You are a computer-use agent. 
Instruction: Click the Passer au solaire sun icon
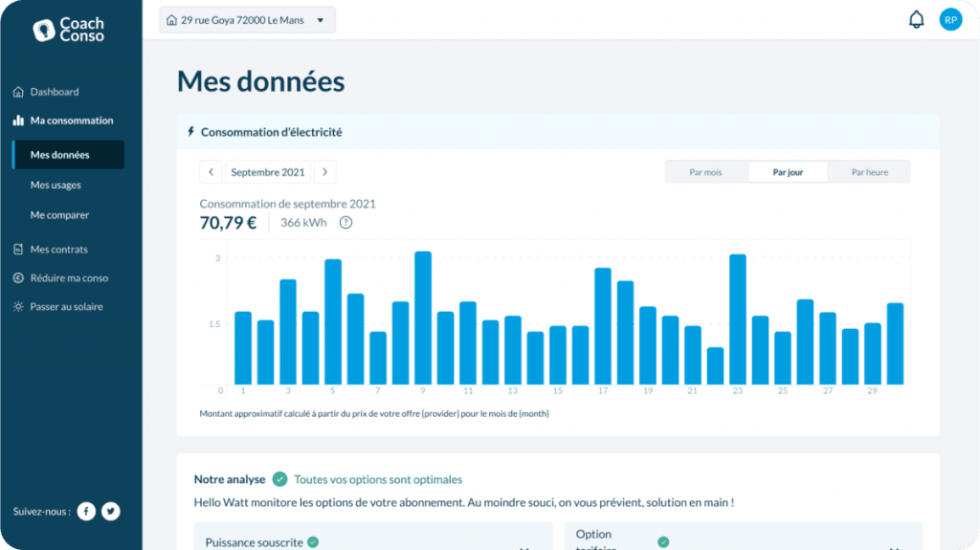[x=18, y=307]
